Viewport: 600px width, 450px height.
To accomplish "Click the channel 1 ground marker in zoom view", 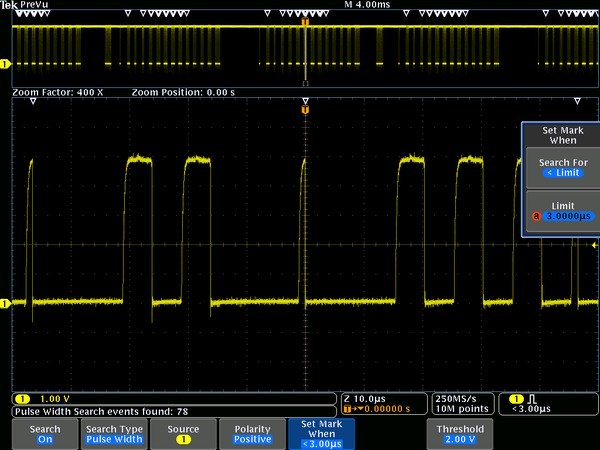I will (5, 301).
